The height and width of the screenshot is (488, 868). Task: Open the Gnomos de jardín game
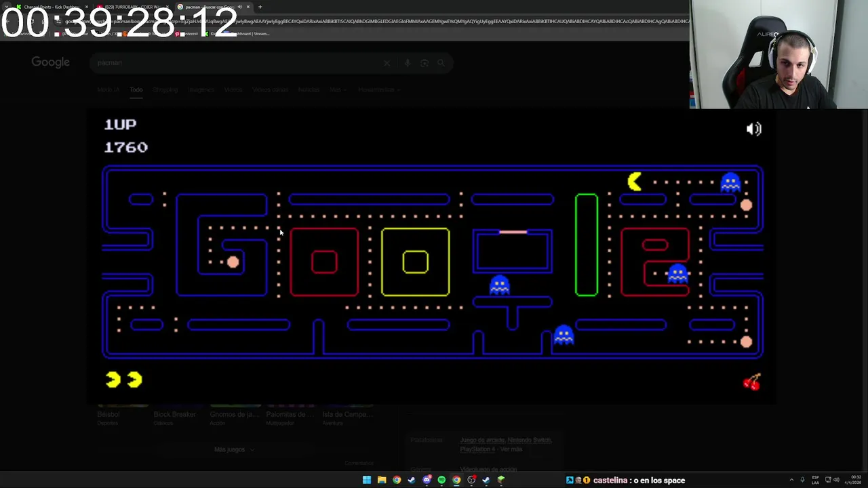pos(235,414)
